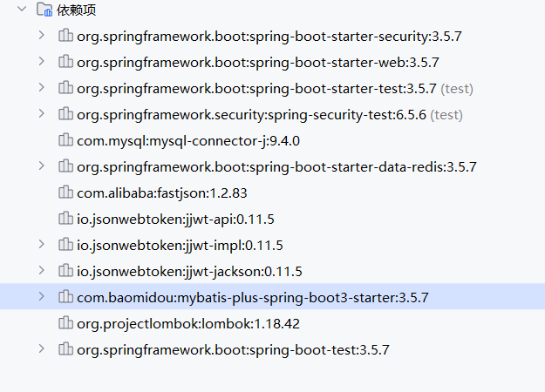Expand jjwt-jackson dependency
This screenshot has height=392, width=545.
tap(41, 270)
